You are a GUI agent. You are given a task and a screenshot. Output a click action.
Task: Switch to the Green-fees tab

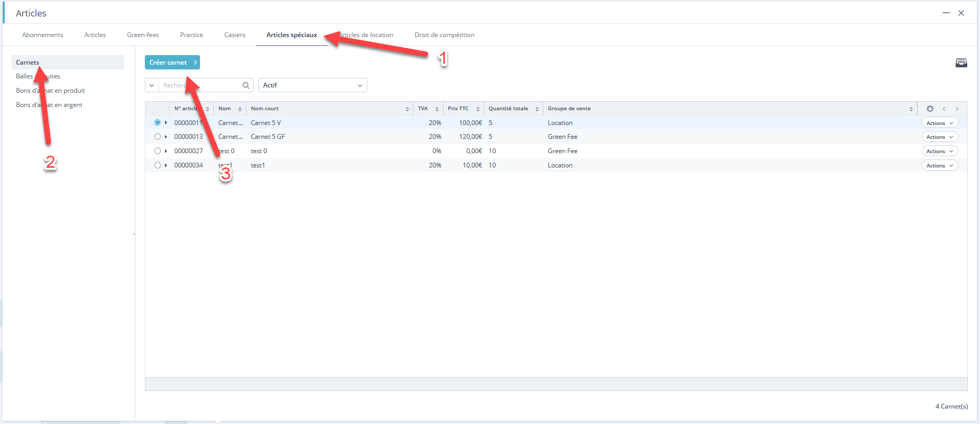tap(143, 35)
